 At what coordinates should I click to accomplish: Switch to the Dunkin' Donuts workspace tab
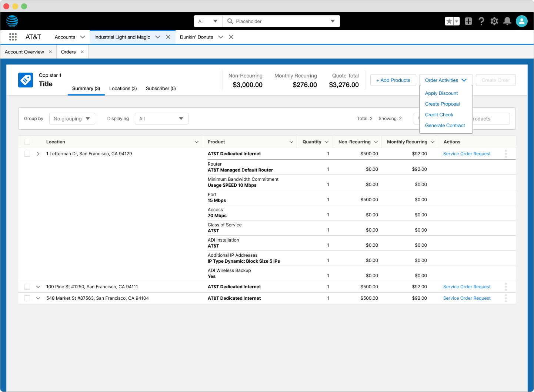pos(196,37)
